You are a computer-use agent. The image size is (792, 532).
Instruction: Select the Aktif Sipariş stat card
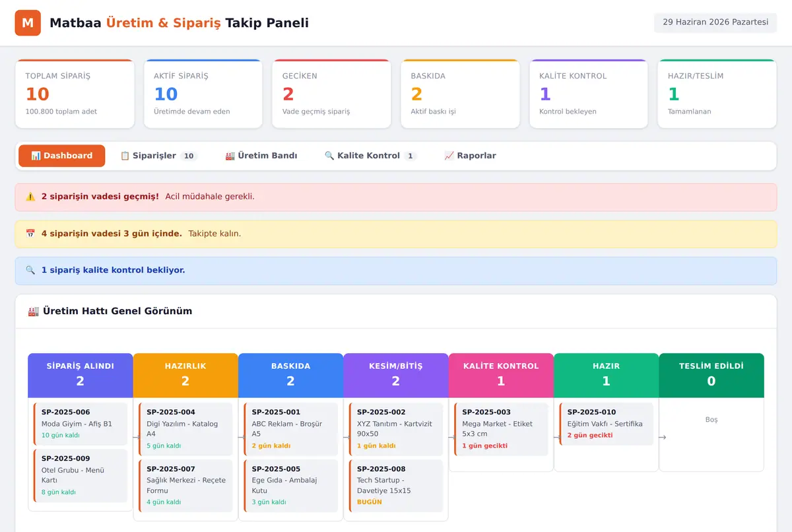tap(203, 94)
